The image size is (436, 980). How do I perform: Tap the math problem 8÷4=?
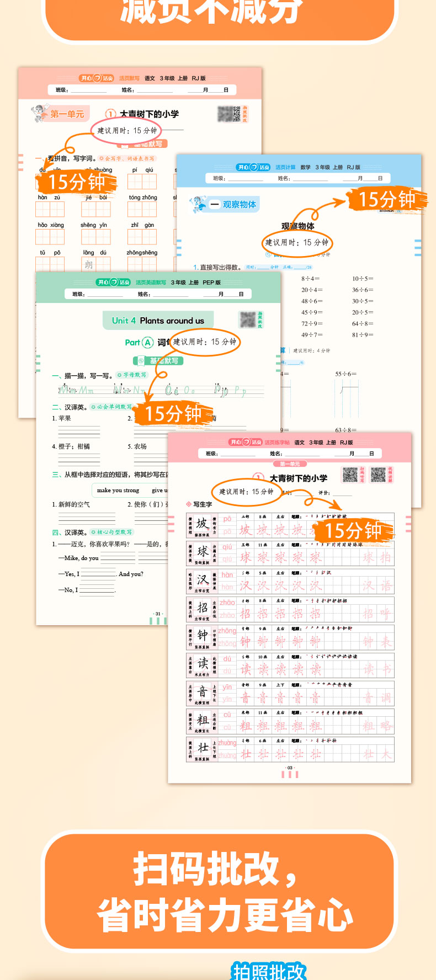pos(310,279)
